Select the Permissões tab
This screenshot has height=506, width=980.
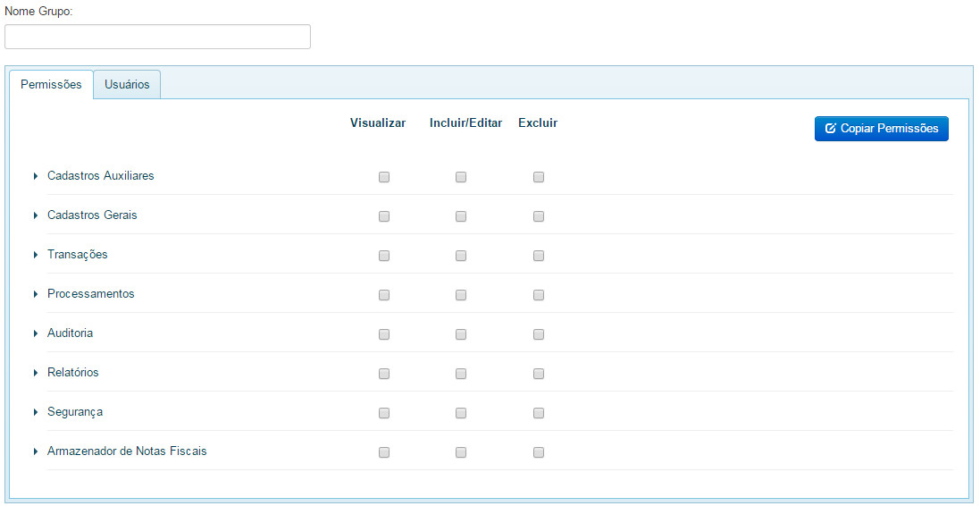(x=51, y=84)
